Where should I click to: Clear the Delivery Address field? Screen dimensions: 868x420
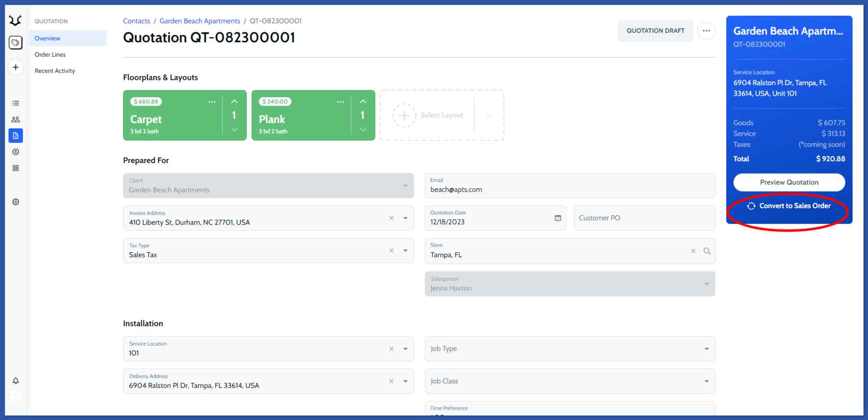(392, 381)
